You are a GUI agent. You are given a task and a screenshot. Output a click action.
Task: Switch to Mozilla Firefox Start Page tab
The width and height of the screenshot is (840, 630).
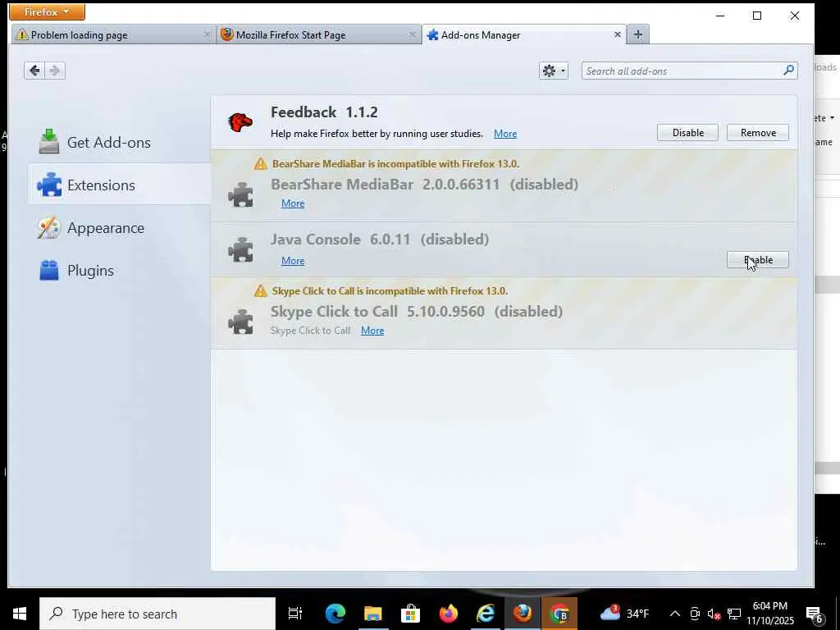[x=319, y=34]
